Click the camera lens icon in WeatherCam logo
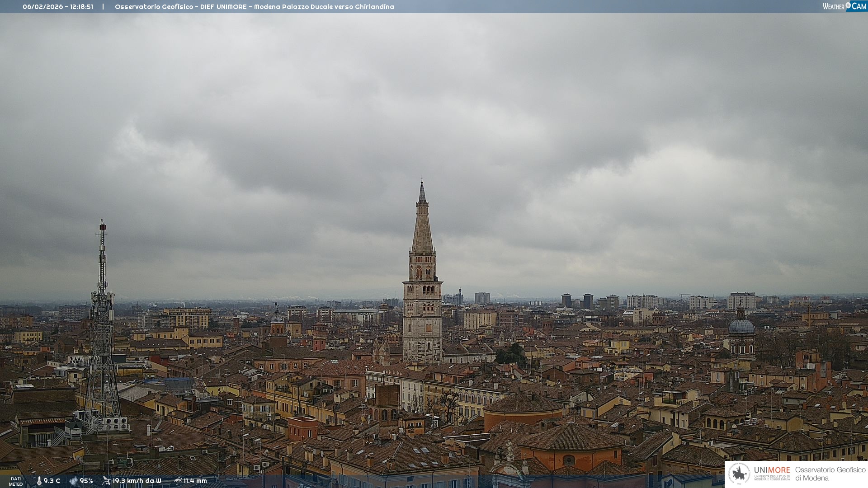The width and height of the screenshot is (868, 488). click(x=848, y=5)
